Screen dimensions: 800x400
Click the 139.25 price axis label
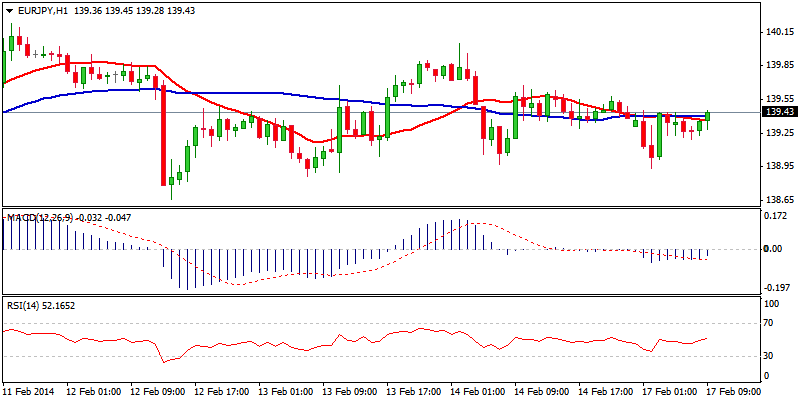[782, 133]
